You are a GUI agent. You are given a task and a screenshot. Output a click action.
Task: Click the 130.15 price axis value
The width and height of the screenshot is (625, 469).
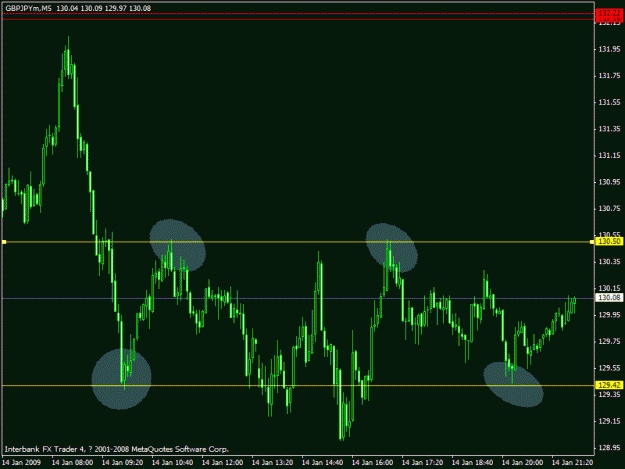coord(609,288)
